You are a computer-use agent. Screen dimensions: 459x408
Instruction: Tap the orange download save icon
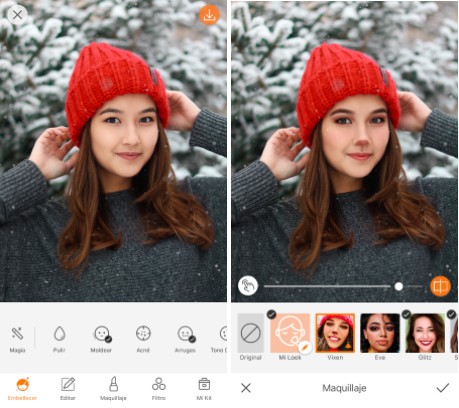[x=209, y=15]
